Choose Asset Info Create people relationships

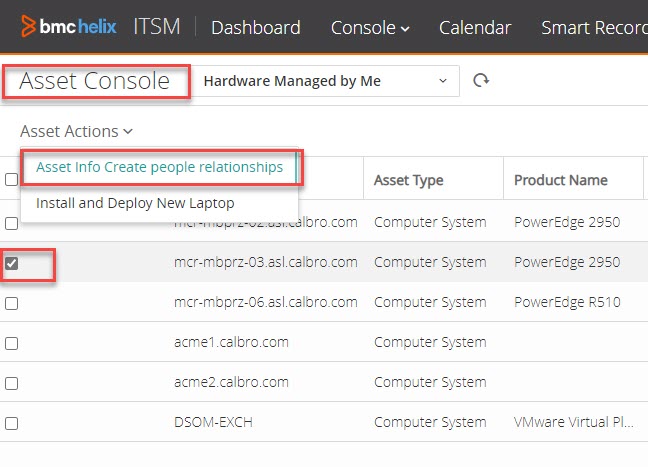tap(159, 167)
